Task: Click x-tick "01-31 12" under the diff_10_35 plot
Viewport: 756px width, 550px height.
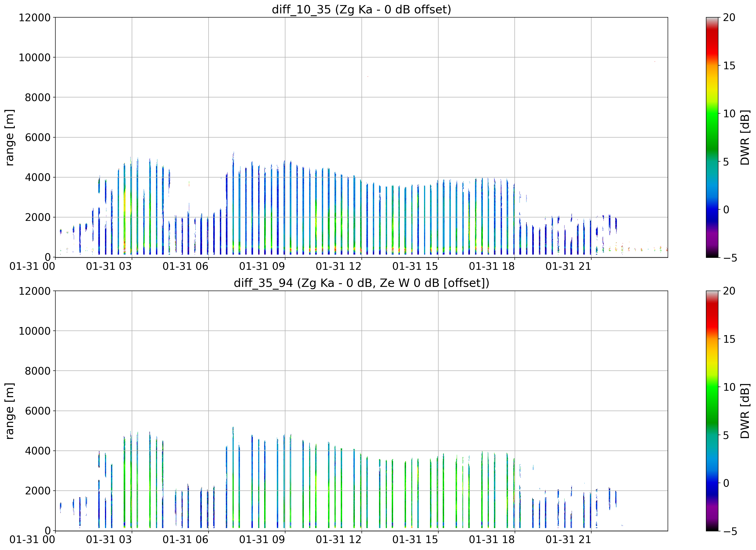Action: coord(339,266)
